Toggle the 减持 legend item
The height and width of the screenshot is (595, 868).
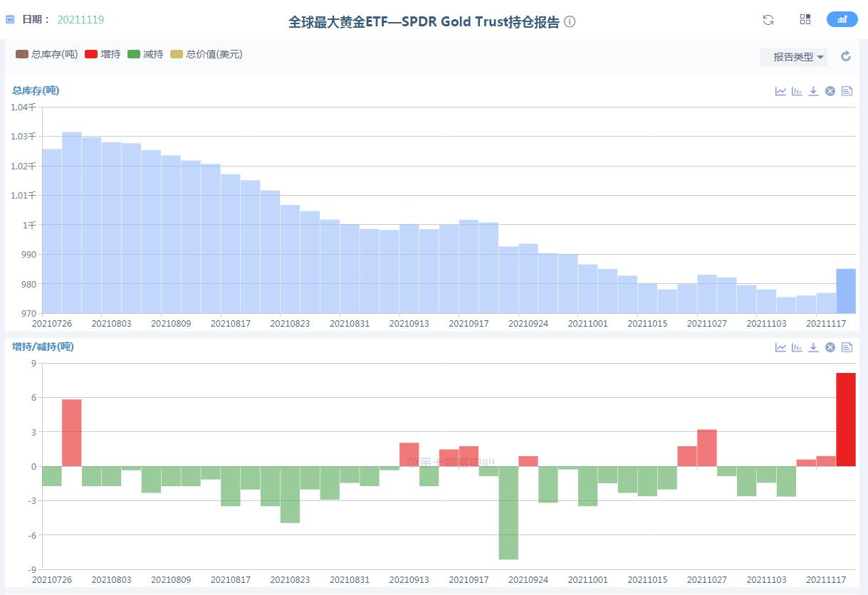145,54
